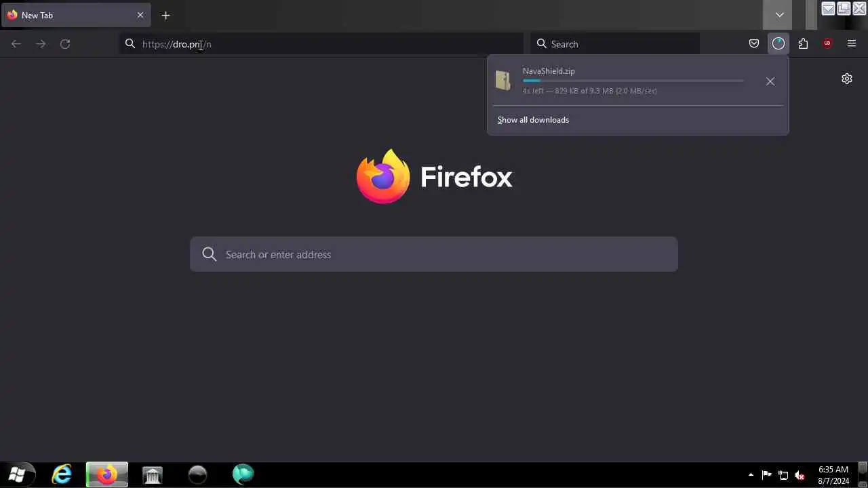Launch Internet Explorer from taskbar
This screenshot has width=868, height=488.
62,474
